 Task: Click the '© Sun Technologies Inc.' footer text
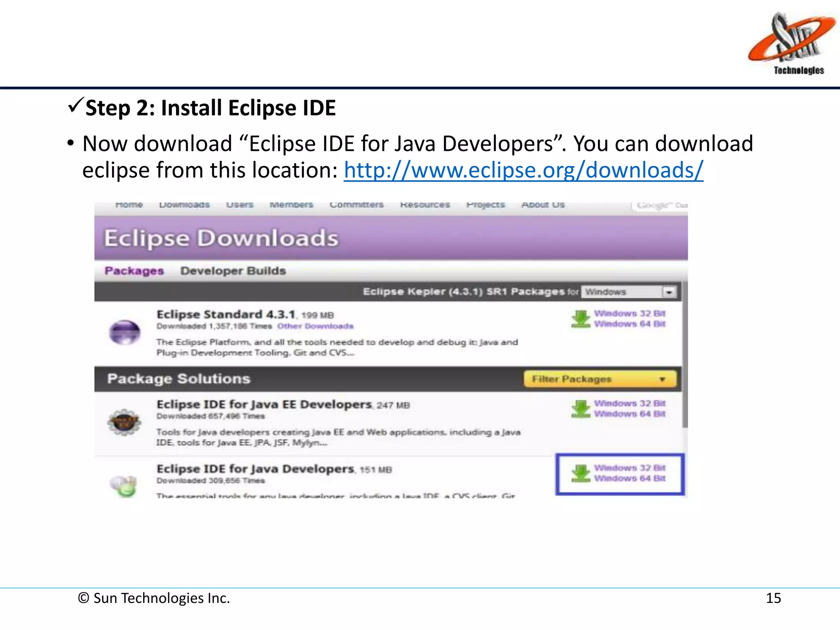pyautogui.click(x=154, y=598)
